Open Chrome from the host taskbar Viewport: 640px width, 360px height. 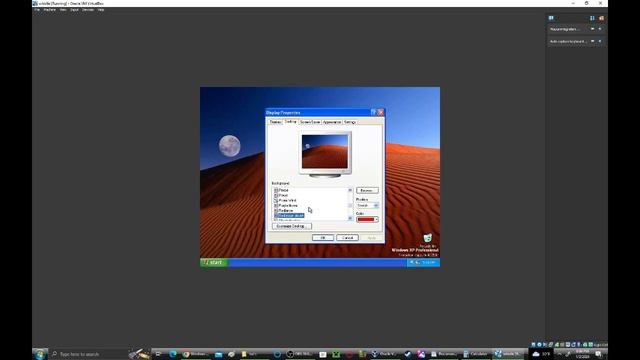coord(195,354)
